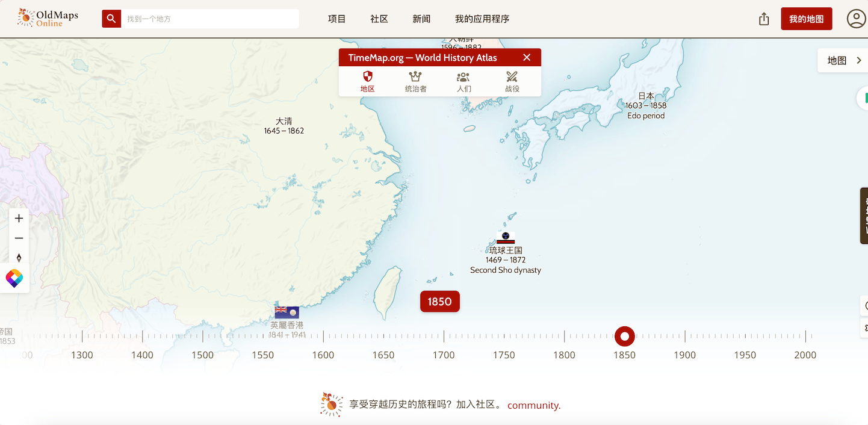Click the community link
This screenshot has width=868, height=425.
pyautogui.click(x=533, y=405)
